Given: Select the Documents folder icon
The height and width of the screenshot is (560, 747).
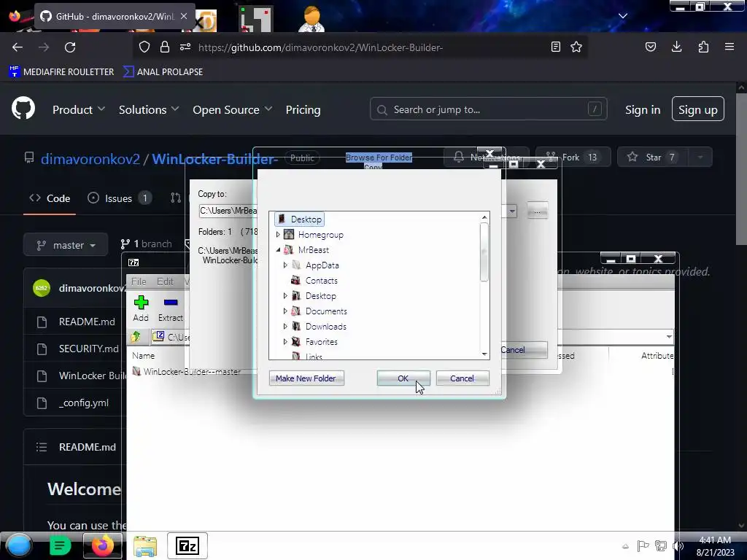Looking at the screenshot, I should point(296,311).
